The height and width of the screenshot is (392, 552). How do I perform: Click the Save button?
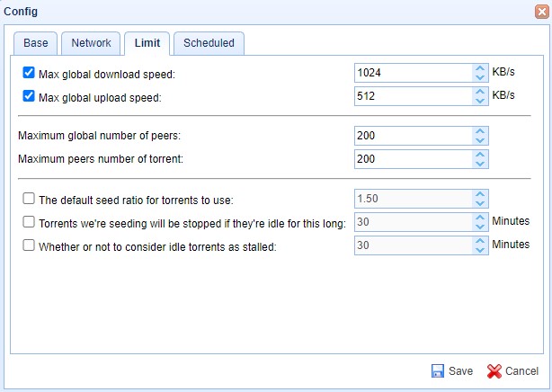pyautogui.click(x=452, y=370)
